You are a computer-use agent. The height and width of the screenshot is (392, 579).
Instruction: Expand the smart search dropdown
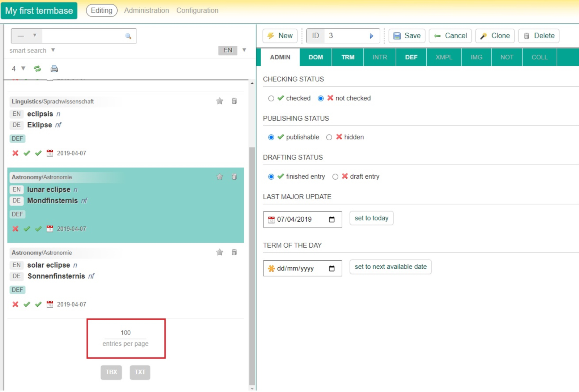pos(53,50)
